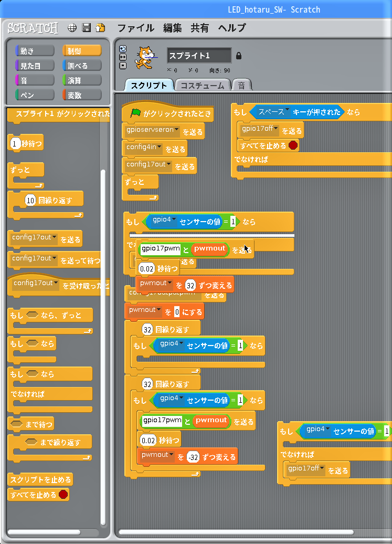Select the can-rotate rotation style button
Screen dimensions: 392x544
click(123, 49)
